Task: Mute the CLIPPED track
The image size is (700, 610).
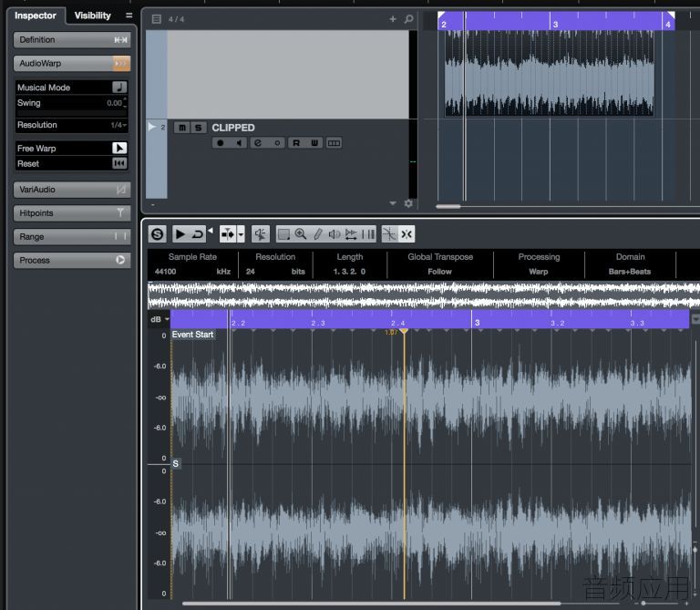Action: click(182, 128)
